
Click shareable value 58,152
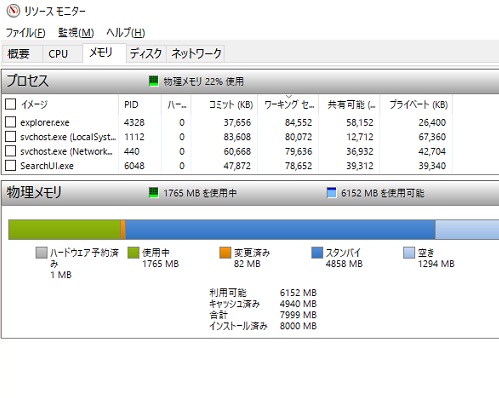click(x=360, y=123)
